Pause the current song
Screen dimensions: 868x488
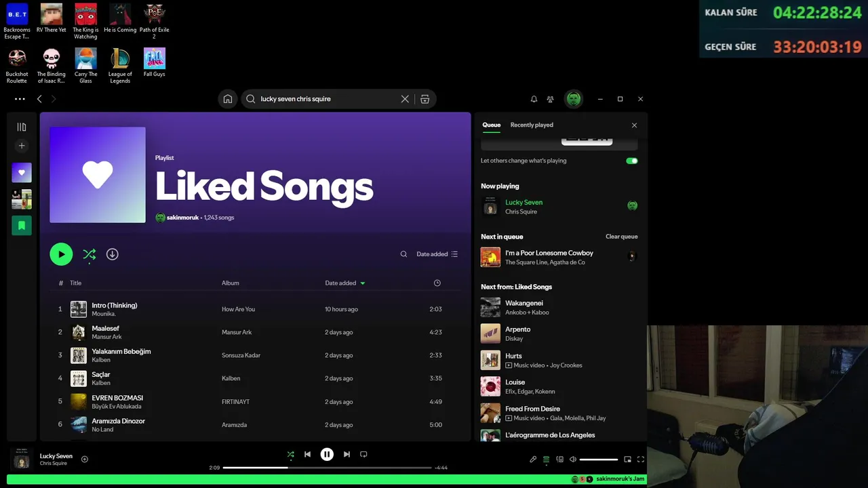tap(327, 455)
